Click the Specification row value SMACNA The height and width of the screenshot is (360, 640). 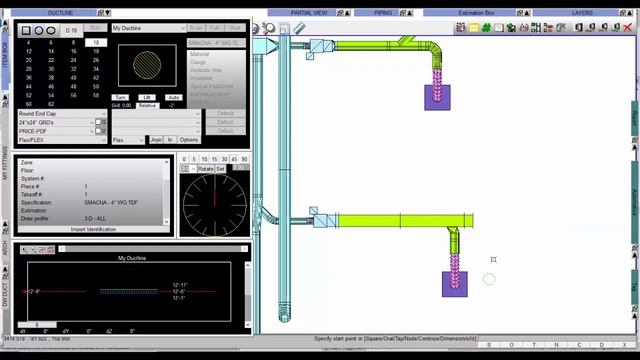pos(111,202)
